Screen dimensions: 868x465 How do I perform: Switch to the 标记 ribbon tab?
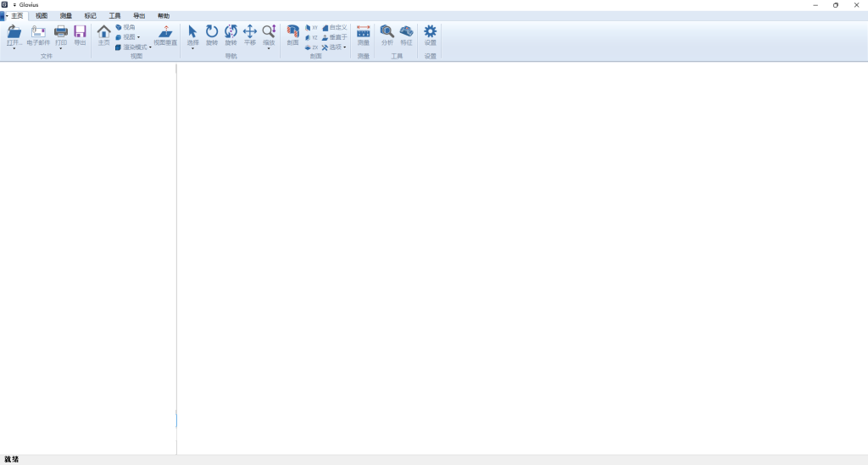(x=90, y=16)
